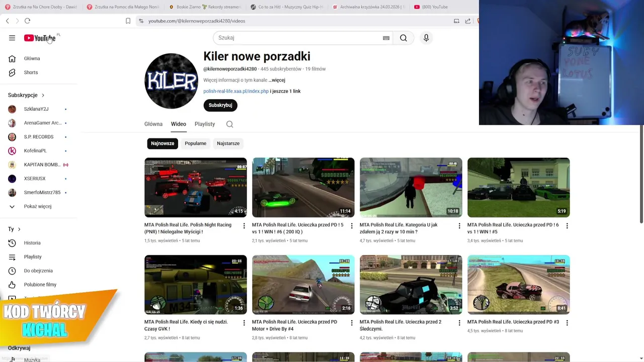
Task: Reload the page with the refresh icon
Action: coord(27,21)
